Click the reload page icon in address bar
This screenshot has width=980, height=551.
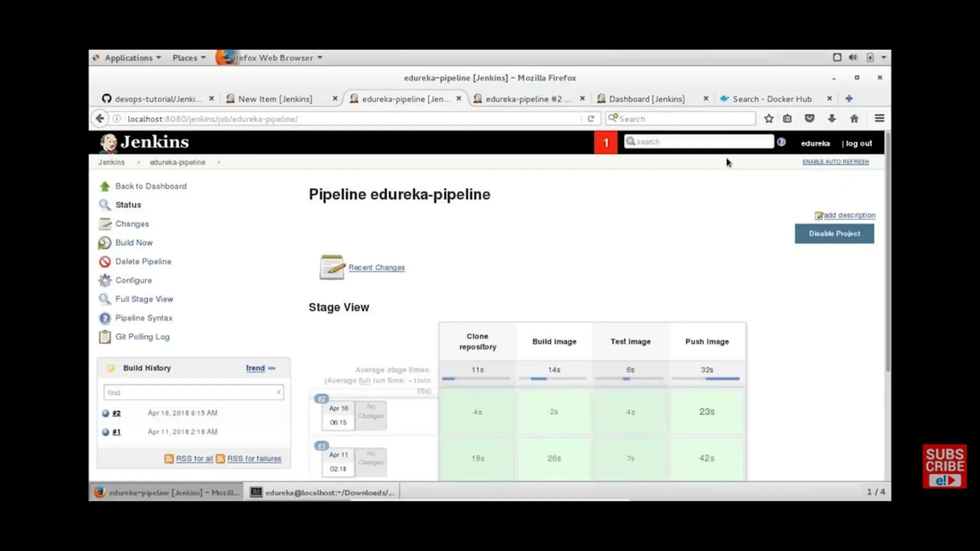coord(591,119)
